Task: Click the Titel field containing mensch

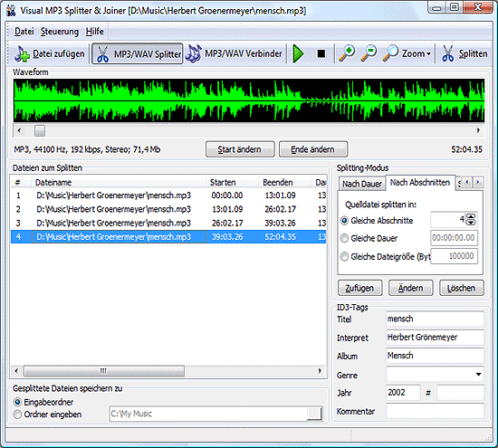Action: coord(436,319)
